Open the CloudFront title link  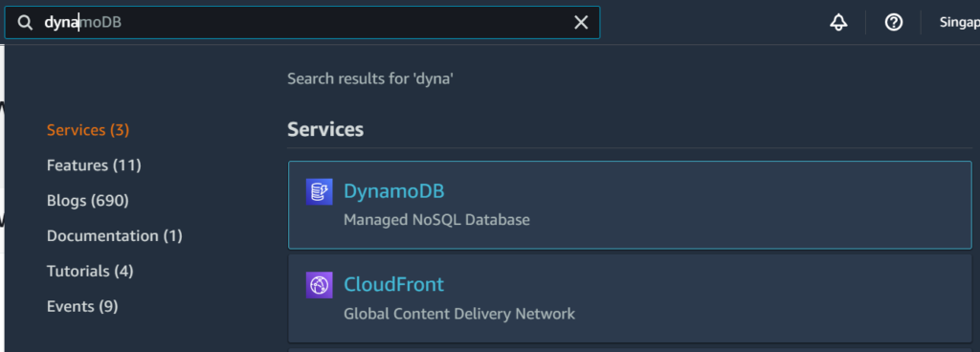click(x=393, y=285)
